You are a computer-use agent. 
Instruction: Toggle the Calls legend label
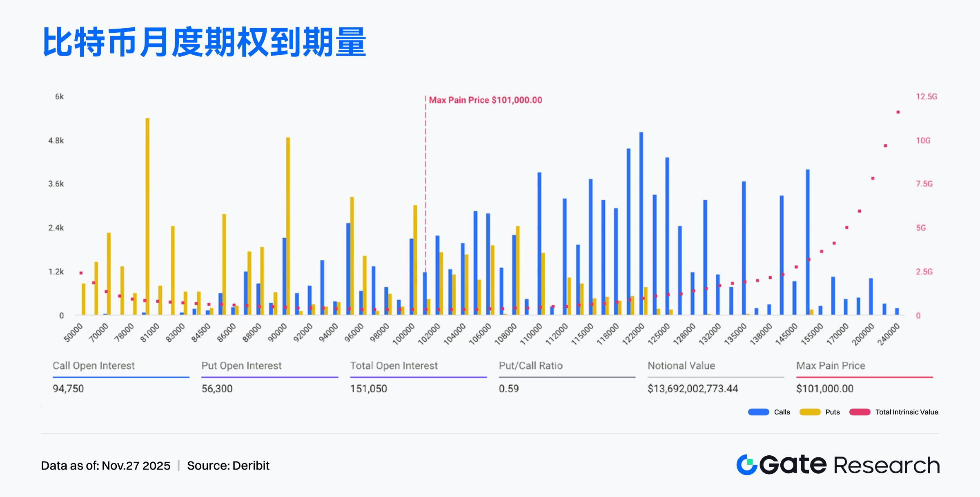[782, 412]
